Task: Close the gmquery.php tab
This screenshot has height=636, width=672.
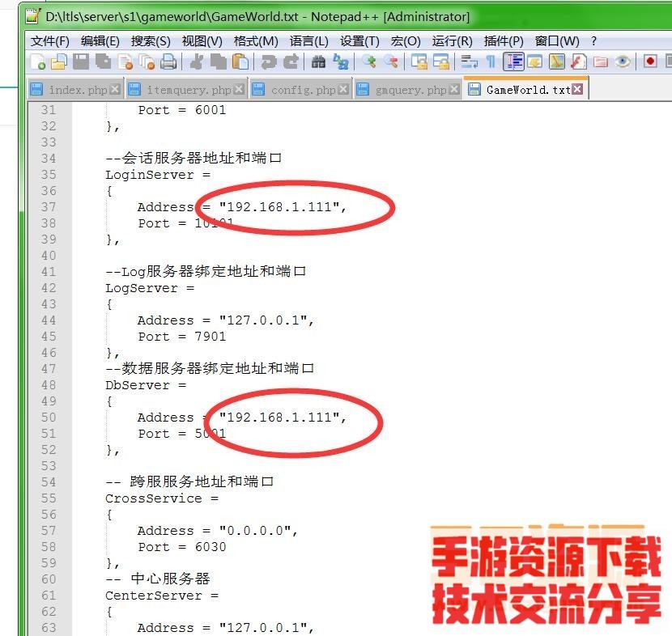Action: 454,90
